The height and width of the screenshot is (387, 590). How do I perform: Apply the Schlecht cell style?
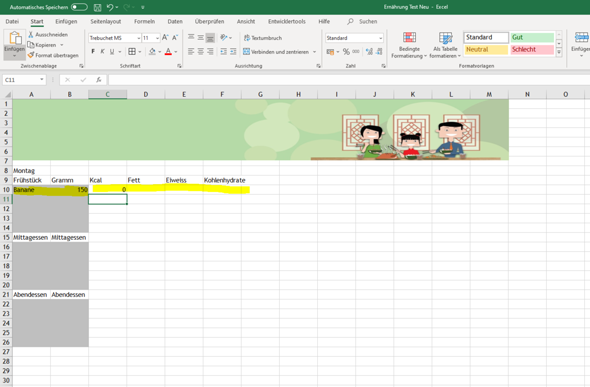[532, 50]
